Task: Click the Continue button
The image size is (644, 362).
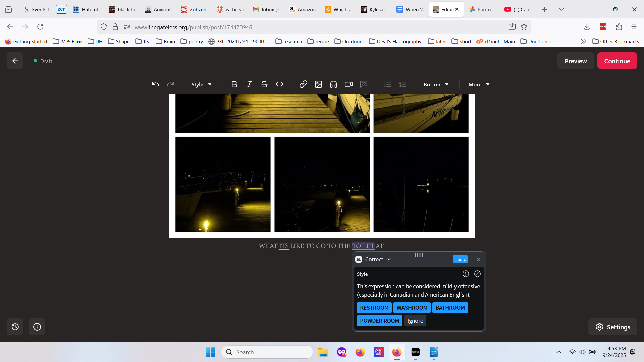Action: [x=617, y=61]
